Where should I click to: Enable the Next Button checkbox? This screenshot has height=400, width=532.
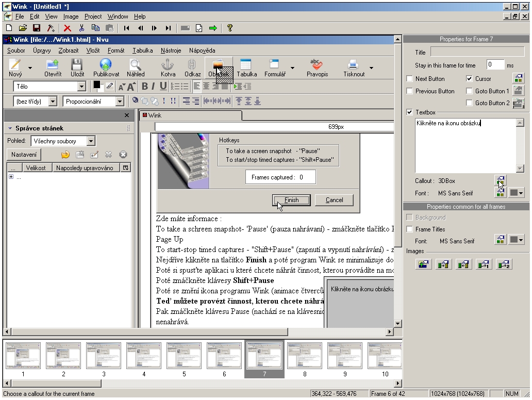pyautogui.click(x=410, y=79)
